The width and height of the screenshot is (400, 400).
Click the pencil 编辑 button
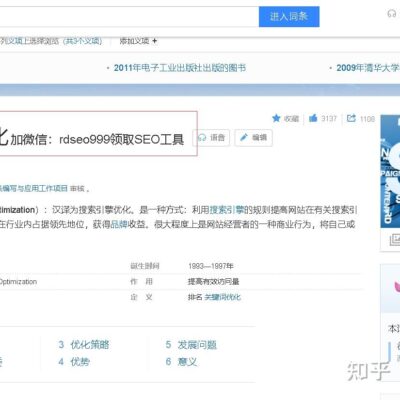coord(254,137)
